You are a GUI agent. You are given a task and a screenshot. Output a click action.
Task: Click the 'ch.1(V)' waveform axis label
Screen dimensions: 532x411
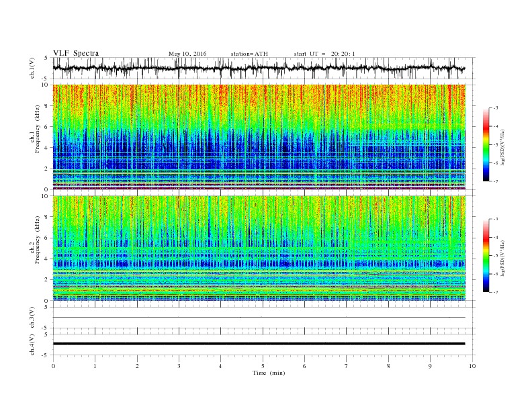(32, 68)
